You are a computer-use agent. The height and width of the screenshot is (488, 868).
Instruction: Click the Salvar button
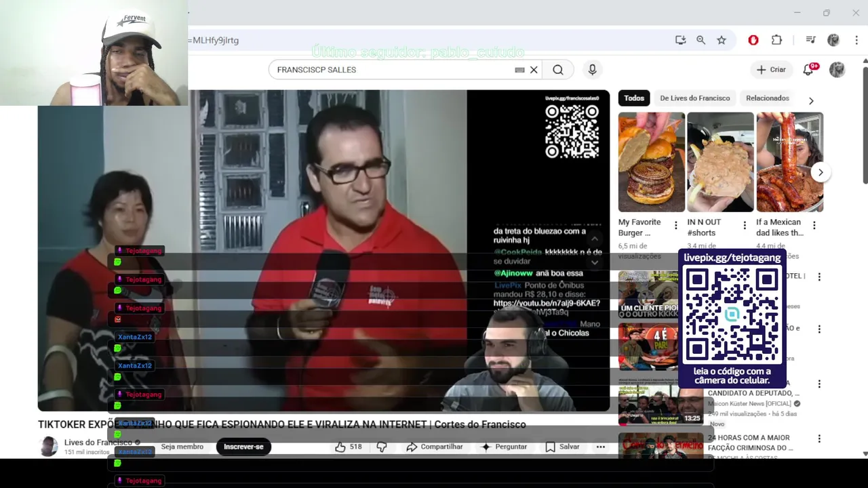pos(563,447)
